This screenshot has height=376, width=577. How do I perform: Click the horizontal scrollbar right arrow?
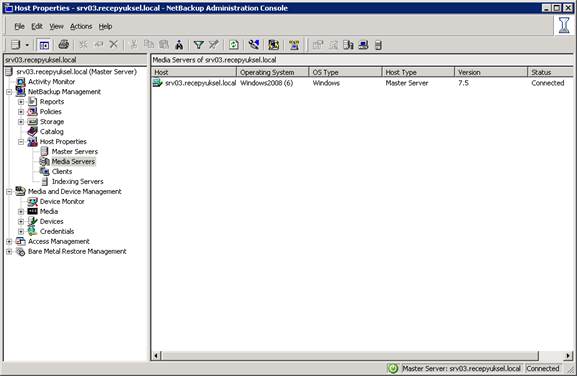pyautogui.click(x=569, y=356)
